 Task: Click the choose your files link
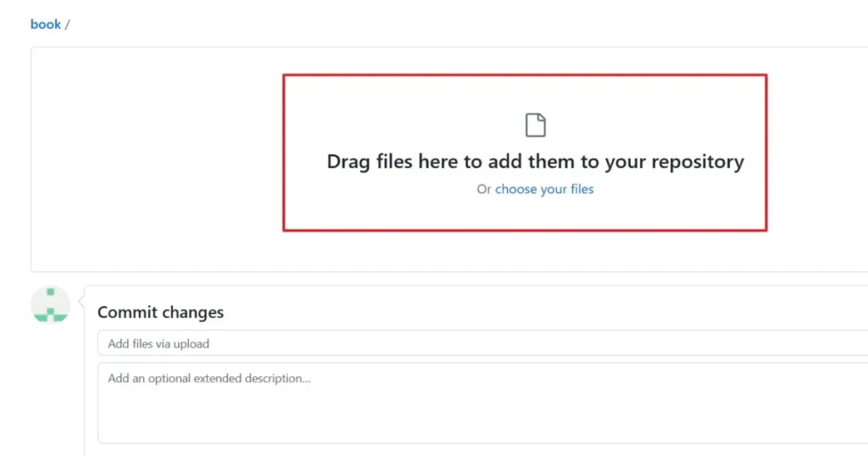pos(544,189)
